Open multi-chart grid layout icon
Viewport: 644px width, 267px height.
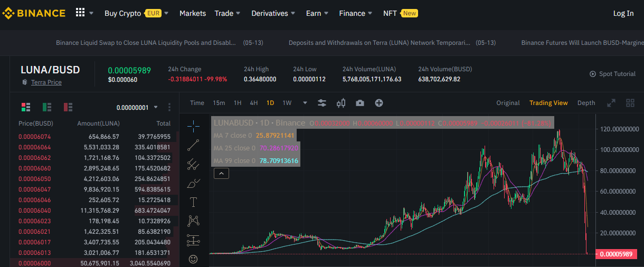630,103
